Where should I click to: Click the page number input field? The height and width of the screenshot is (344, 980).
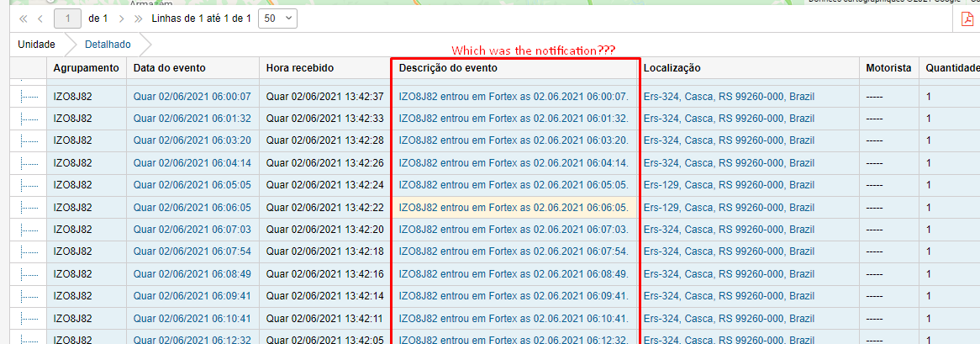click(x=67, y=18)
